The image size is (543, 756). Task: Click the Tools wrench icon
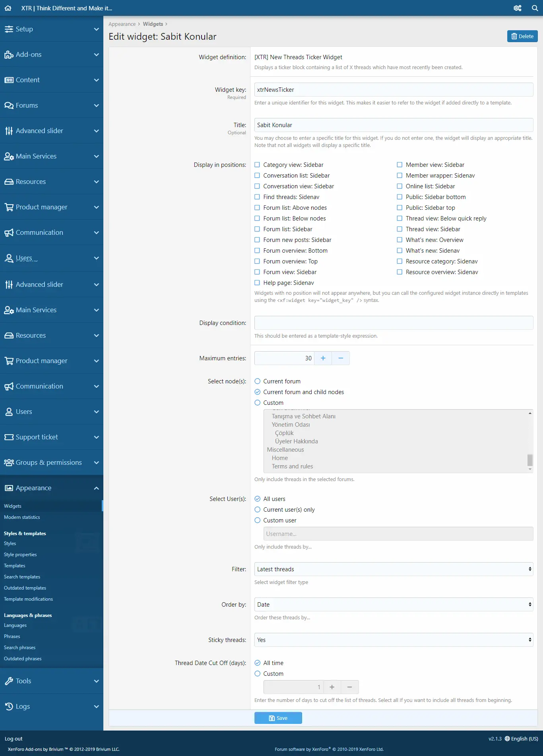(9, 681)
